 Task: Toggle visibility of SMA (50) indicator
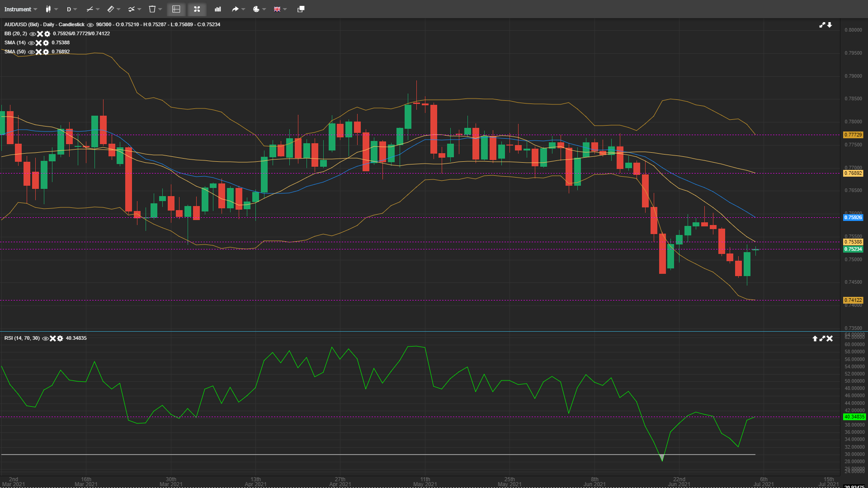[31, 52]
